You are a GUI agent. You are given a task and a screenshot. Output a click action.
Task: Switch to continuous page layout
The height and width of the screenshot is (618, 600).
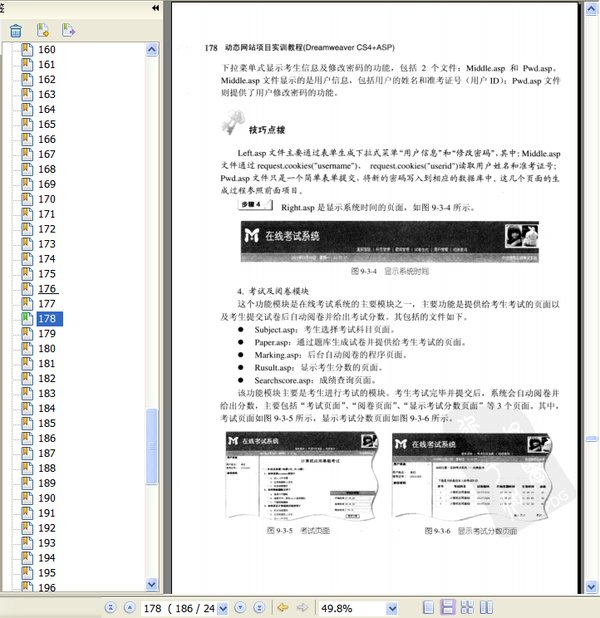[448, 607]
